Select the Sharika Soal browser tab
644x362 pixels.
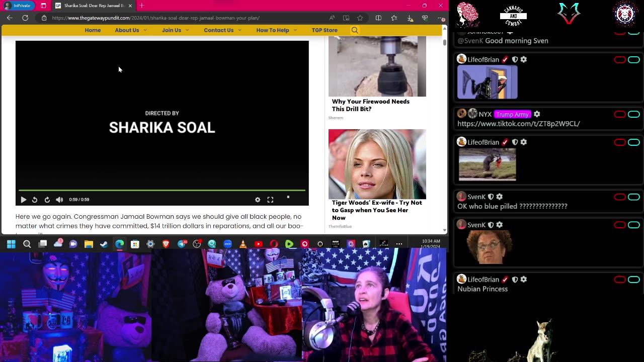94,6
